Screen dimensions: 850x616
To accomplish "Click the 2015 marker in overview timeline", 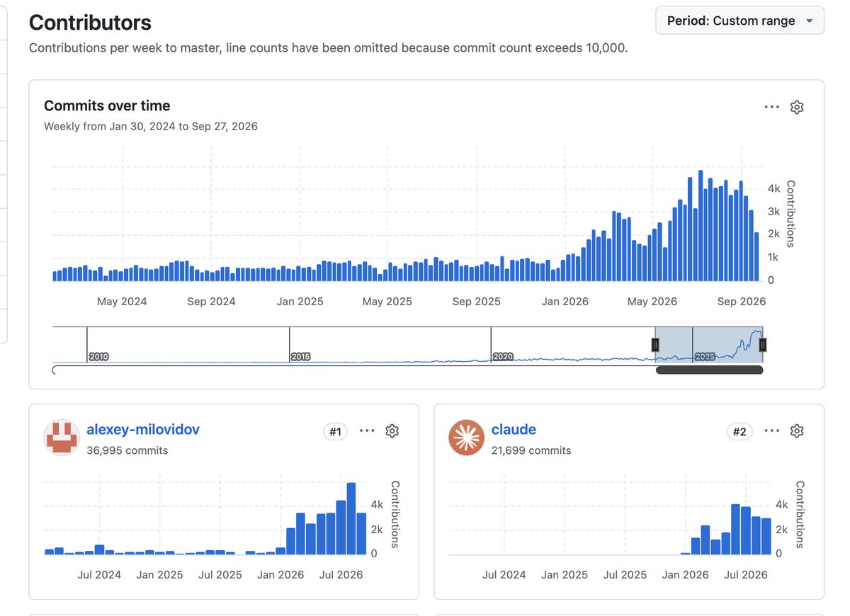I will [301, 357].
